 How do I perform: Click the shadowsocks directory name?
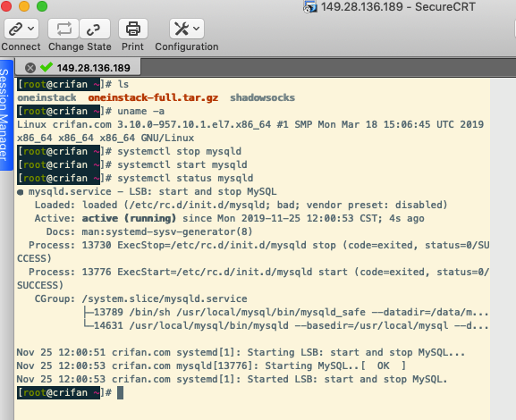point(262,97)
